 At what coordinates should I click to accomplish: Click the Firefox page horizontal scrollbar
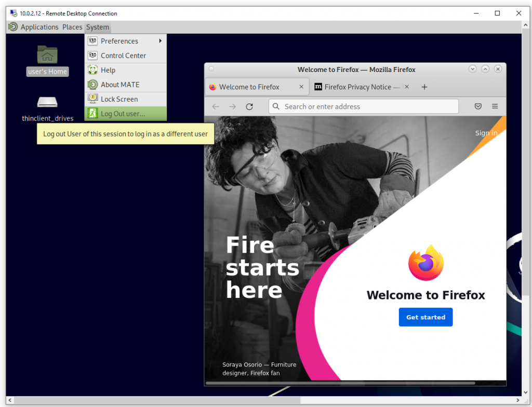(340, 383)
